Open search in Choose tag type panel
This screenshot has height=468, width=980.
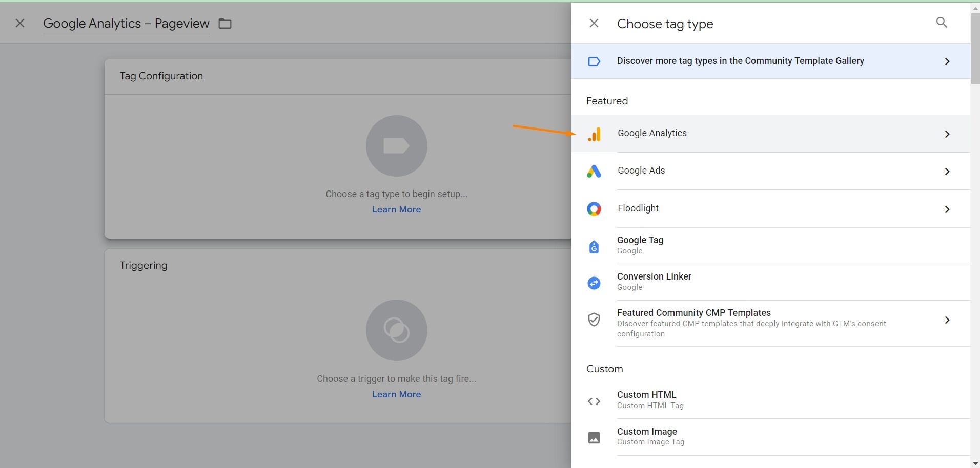(x=942, y=22)
